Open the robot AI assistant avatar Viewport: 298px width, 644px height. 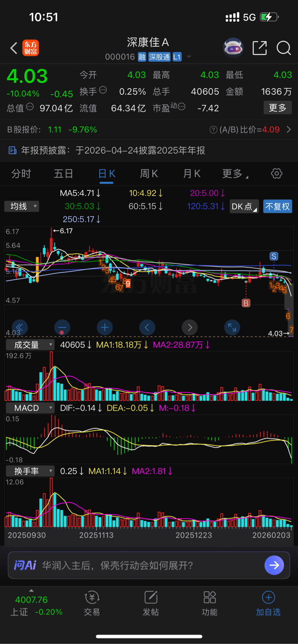(233, 48)
